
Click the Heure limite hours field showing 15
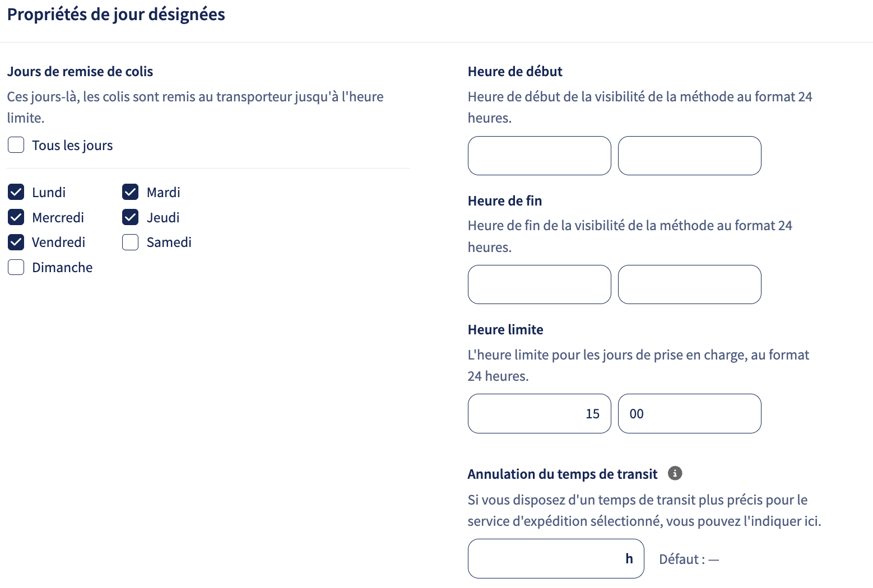tap(540, 413)
